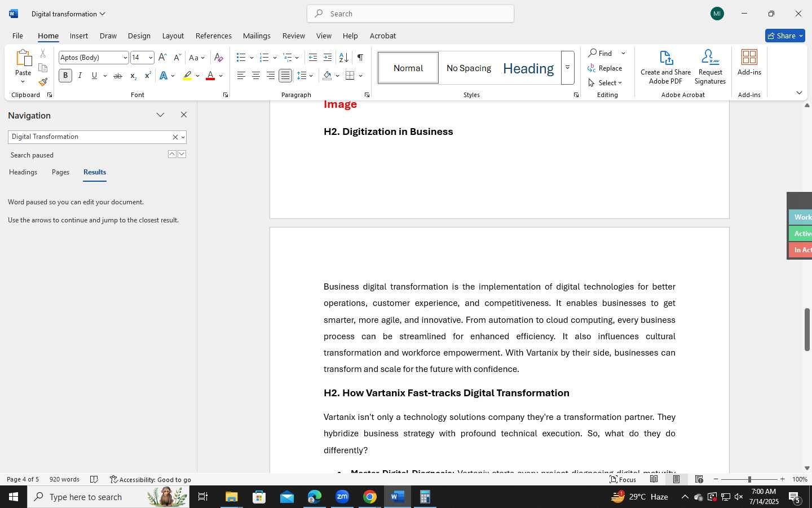Image resolution: width=812 pixels, height=508 pixels.
Task: Click Increase Indent icon
Action: (328, 58)
